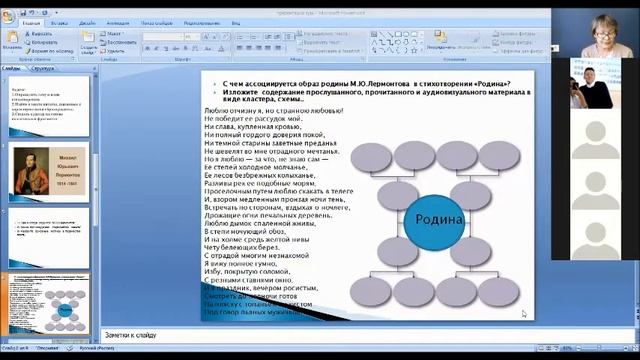Save the presentation from the quick access toolbar
This screenshot has width=640, height=360.
pos(23,13)
